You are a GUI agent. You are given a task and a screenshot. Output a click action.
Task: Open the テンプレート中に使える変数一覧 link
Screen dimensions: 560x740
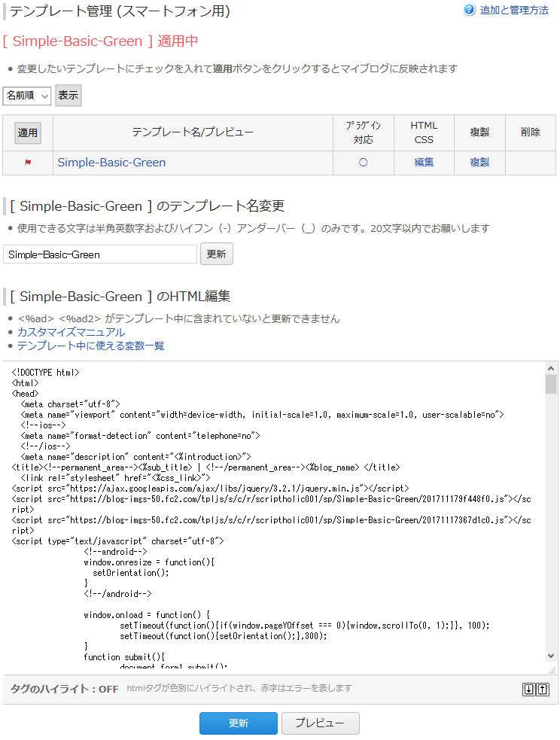(91, 346)
